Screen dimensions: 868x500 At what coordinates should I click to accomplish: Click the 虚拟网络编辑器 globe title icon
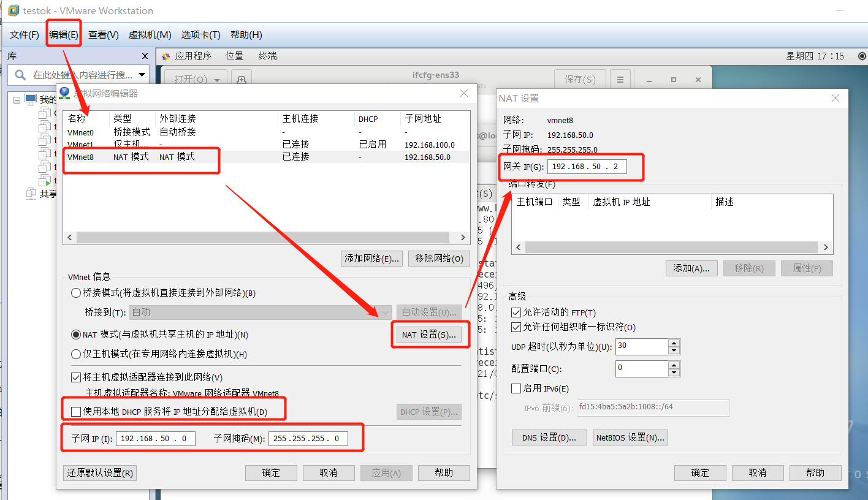[x=64, y=93]
